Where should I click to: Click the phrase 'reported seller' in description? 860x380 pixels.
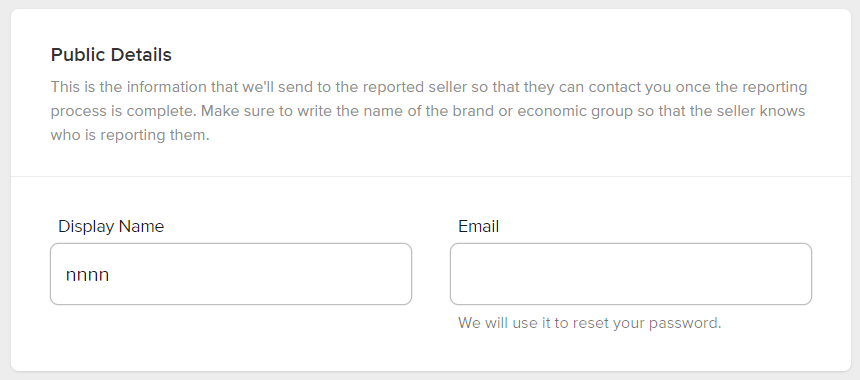415,87
